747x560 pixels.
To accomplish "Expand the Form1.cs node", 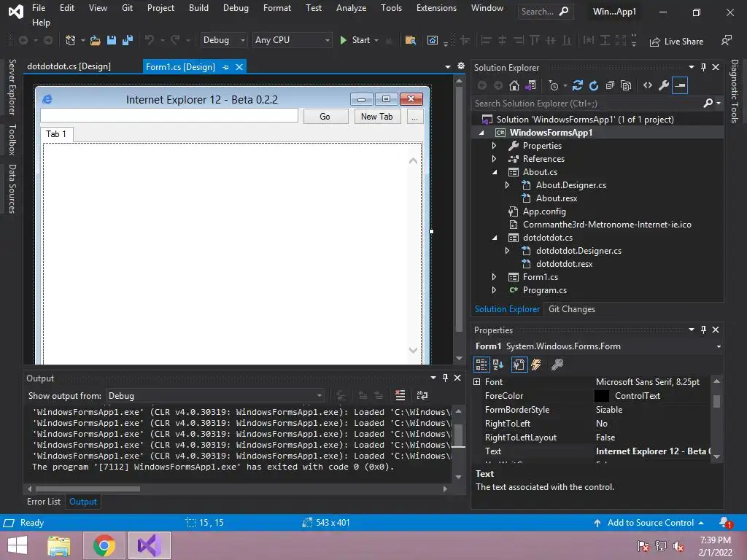I will tap(494, 277).
